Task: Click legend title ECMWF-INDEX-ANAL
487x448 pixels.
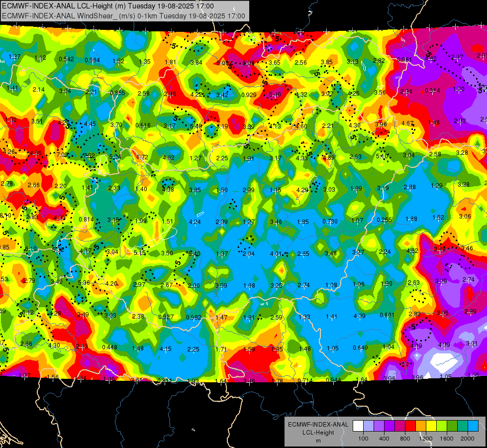Action: (x=318, y=425)
